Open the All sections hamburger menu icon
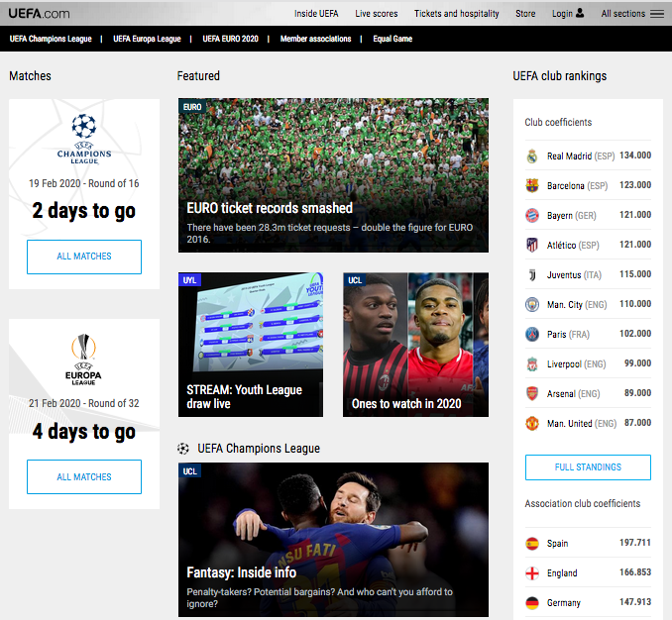 tap(657, 14)
